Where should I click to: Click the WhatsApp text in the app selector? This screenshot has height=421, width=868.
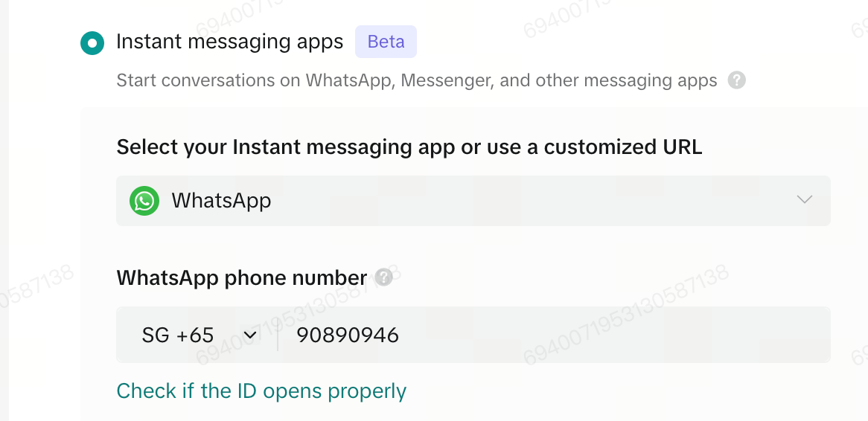tap(221, 200)
